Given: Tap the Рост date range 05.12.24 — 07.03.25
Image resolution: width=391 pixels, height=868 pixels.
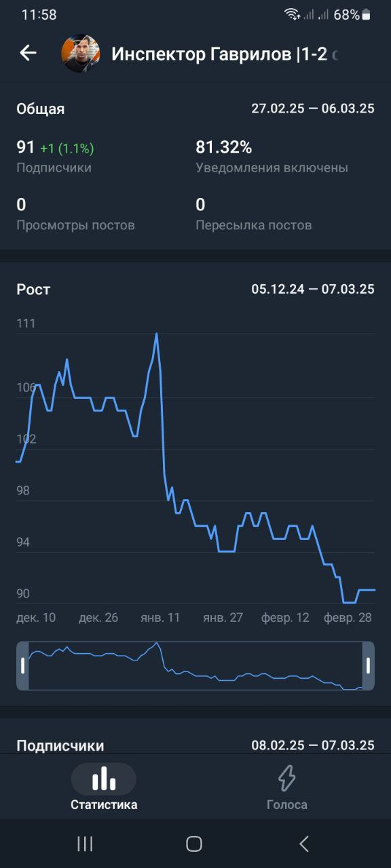Looking at the screenshot, I should tap(313, 290).
